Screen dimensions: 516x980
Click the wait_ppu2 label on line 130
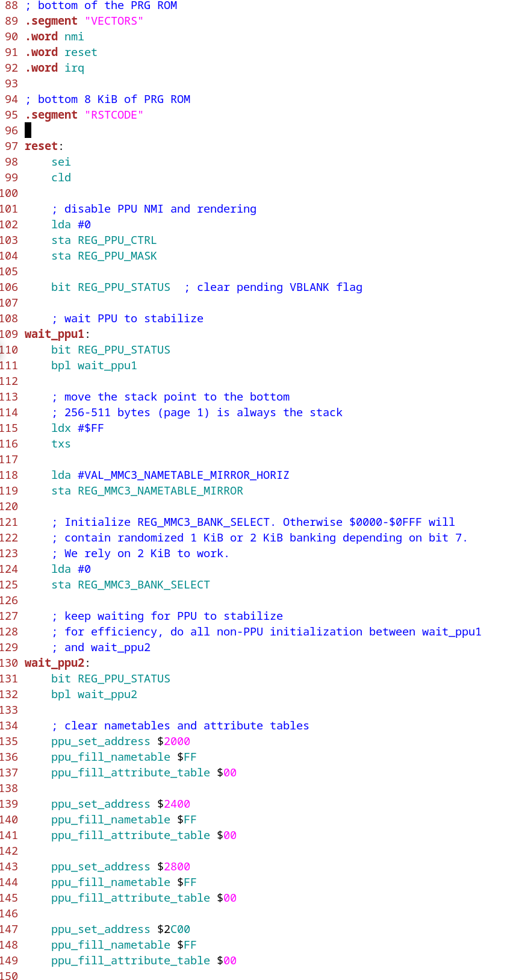pos(54,663)
